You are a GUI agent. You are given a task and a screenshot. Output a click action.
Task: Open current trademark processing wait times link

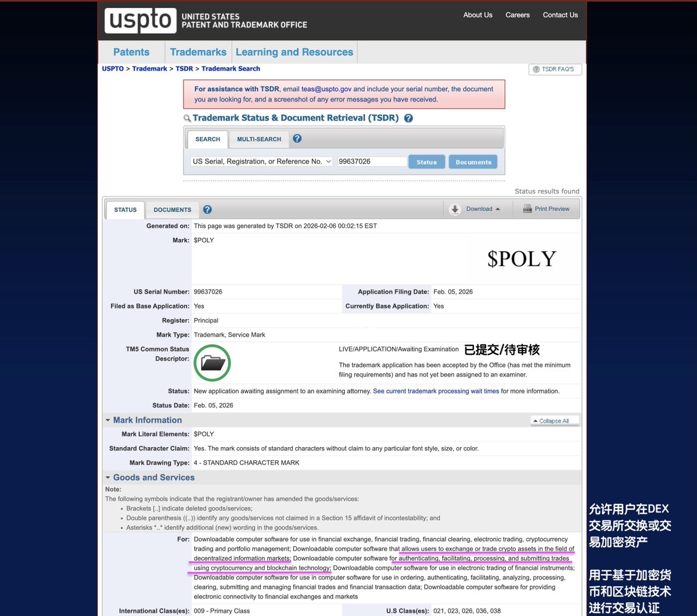click(x=436, y=391)
